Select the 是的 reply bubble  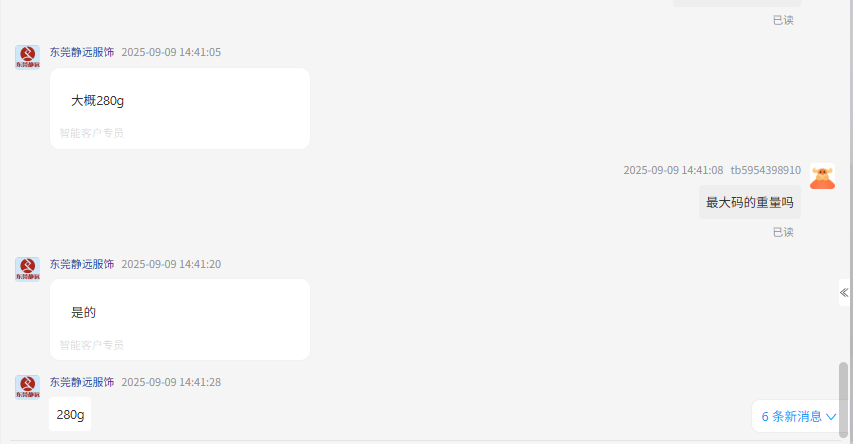180,319
